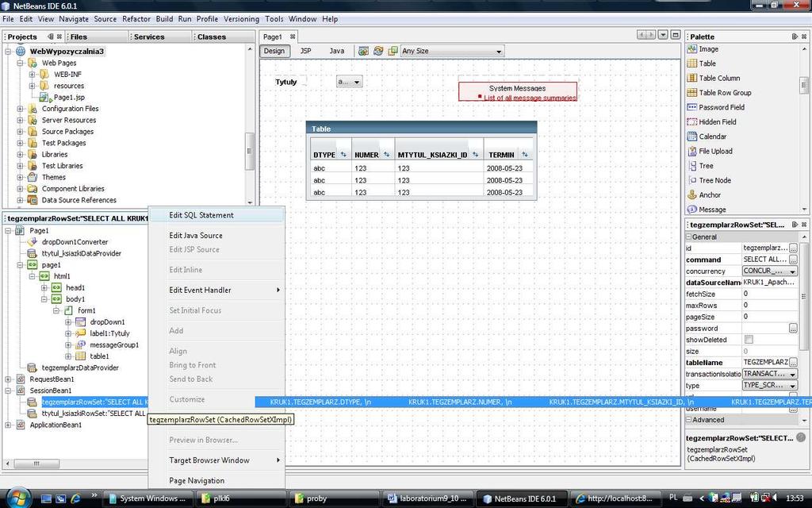Open the Windows Start orb
Viewport: 812px width, 508px height.
point(19,498)
